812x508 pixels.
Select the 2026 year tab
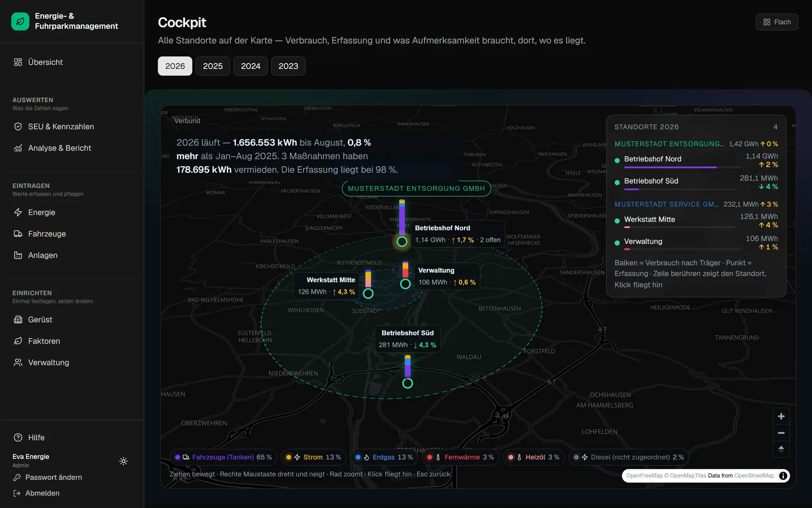click(x=175, y=66)
